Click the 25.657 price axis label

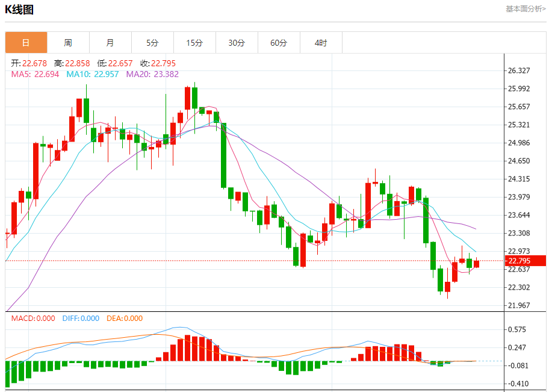coord(519,107)
